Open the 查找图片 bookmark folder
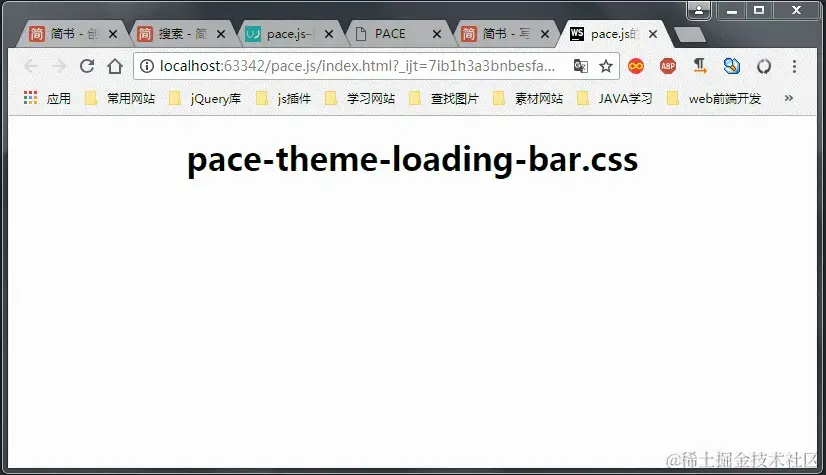 [x=444, y=98]
